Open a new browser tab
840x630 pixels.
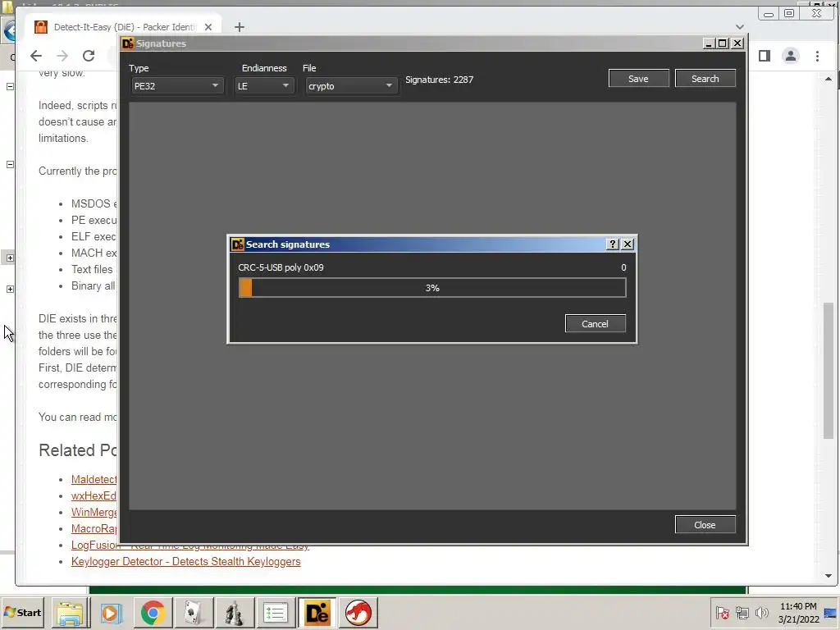240,27
